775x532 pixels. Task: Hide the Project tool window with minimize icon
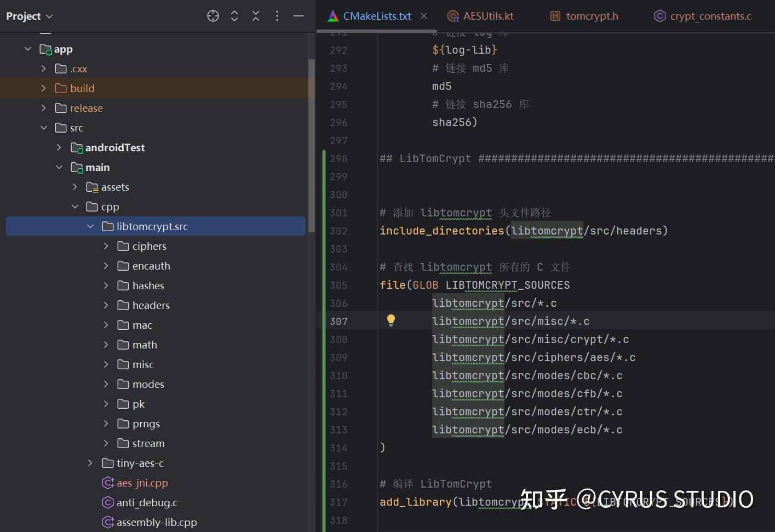click(x=298, y=16)
